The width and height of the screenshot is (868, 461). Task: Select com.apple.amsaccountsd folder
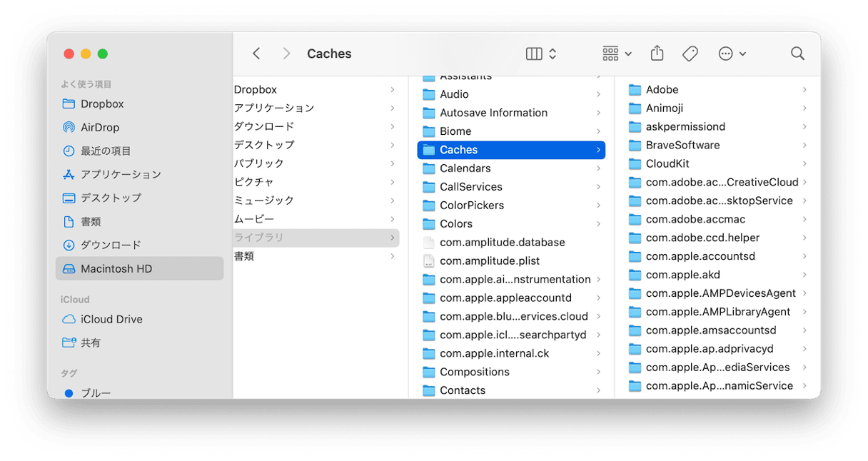[717, 330]
